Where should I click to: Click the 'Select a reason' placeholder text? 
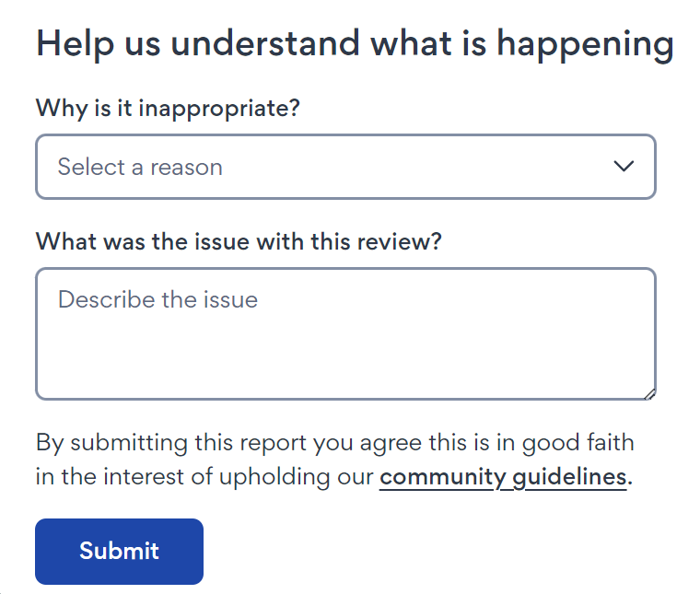click(140, 167)
